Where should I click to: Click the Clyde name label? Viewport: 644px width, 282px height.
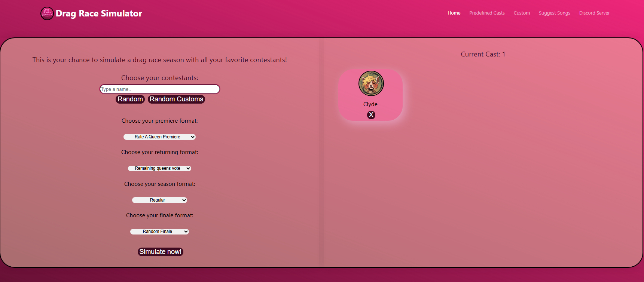[370, 104]
